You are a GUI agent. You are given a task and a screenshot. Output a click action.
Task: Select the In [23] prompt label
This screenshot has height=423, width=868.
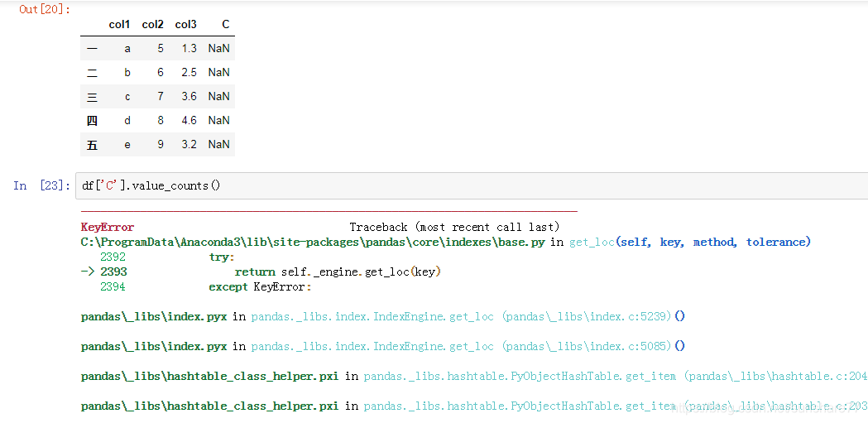[x=42, y=185]
